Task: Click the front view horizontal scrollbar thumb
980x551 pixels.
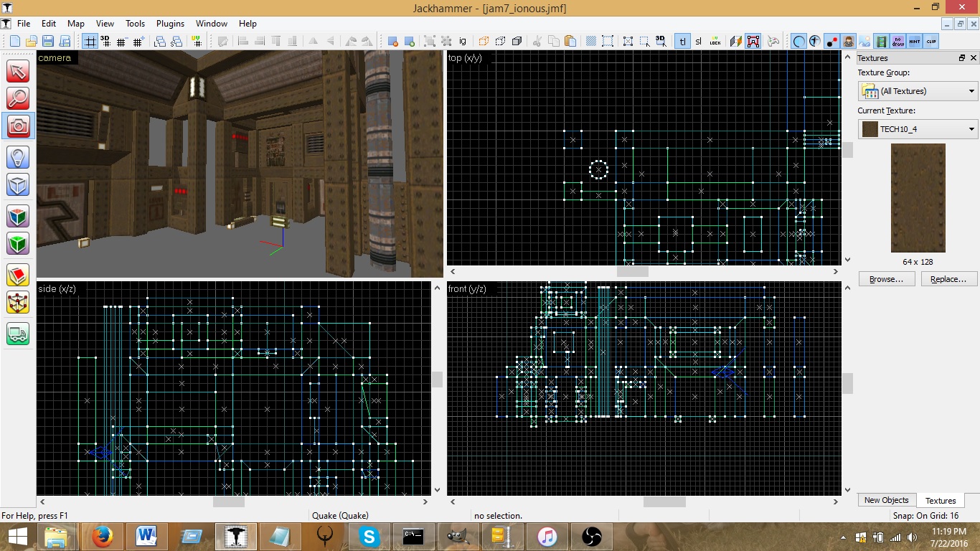Action: [x=664, y=502]
